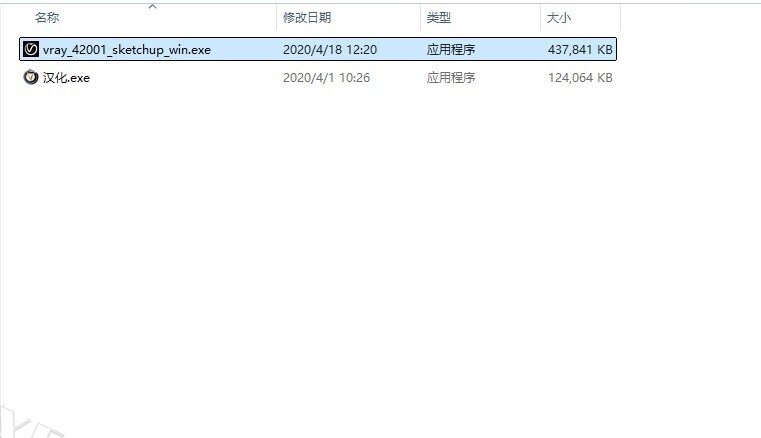Click the blank header area right of 大小

coord(690,18)
